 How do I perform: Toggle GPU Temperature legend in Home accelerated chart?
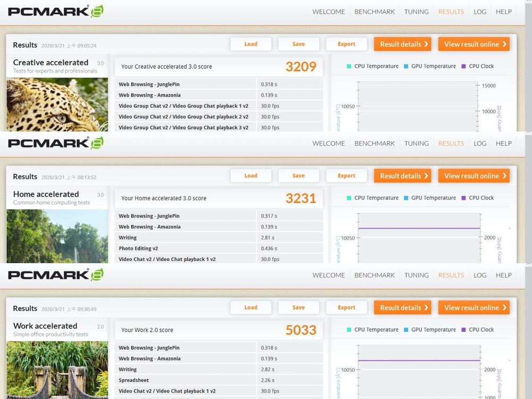click(x=429, y=198)
